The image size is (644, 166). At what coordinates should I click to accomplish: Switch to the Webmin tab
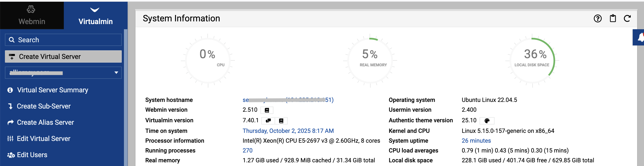(x=32, y=15)
